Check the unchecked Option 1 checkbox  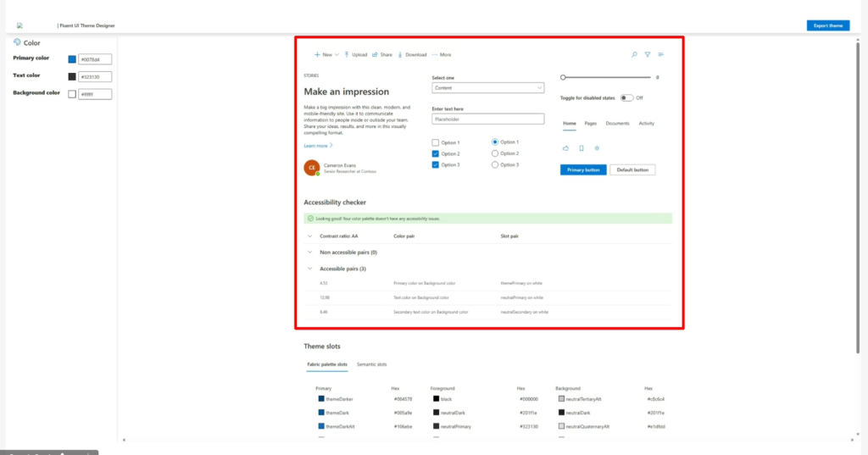[x=436, y=142]
